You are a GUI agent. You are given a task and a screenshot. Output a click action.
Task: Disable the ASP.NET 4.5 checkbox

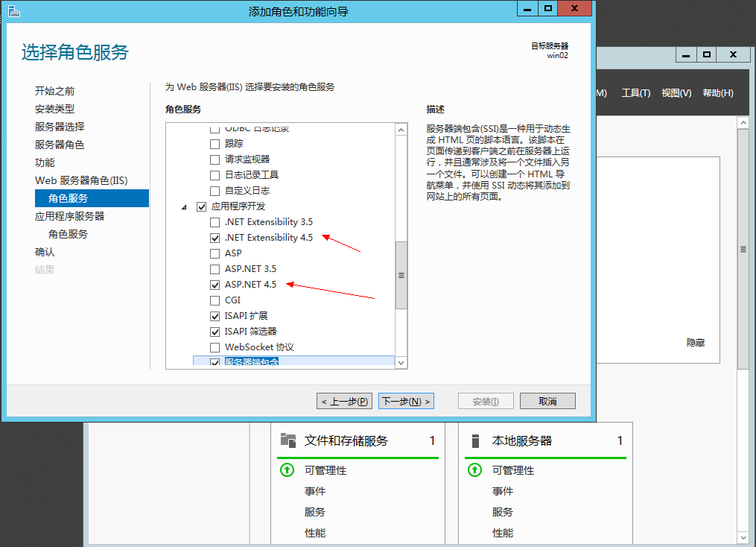point(215,285)
